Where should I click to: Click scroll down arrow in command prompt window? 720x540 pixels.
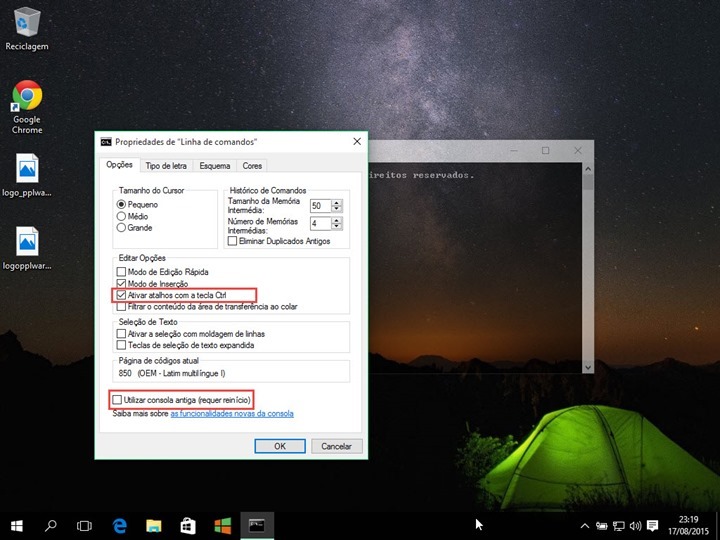[x=588, y=367]
